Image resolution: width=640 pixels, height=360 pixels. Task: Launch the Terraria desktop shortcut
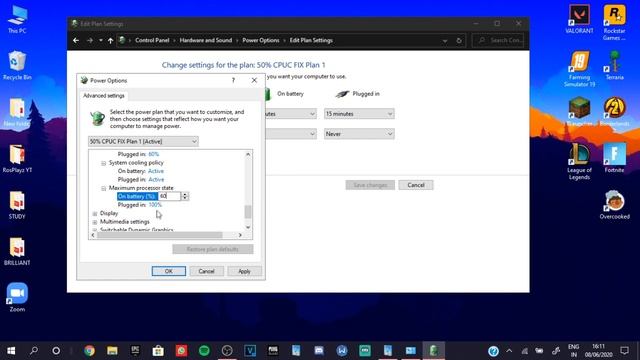point(614,65)
